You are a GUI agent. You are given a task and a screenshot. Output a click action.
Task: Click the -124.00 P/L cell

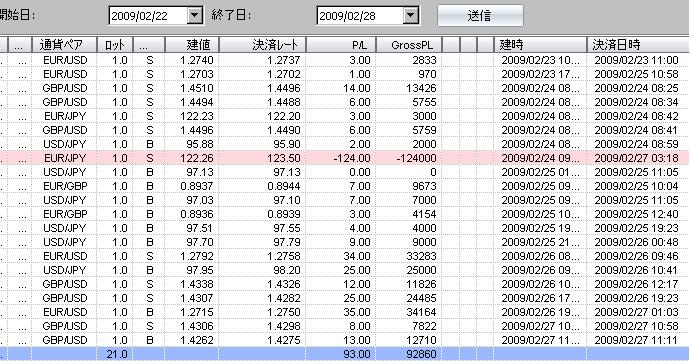(352, 158)
